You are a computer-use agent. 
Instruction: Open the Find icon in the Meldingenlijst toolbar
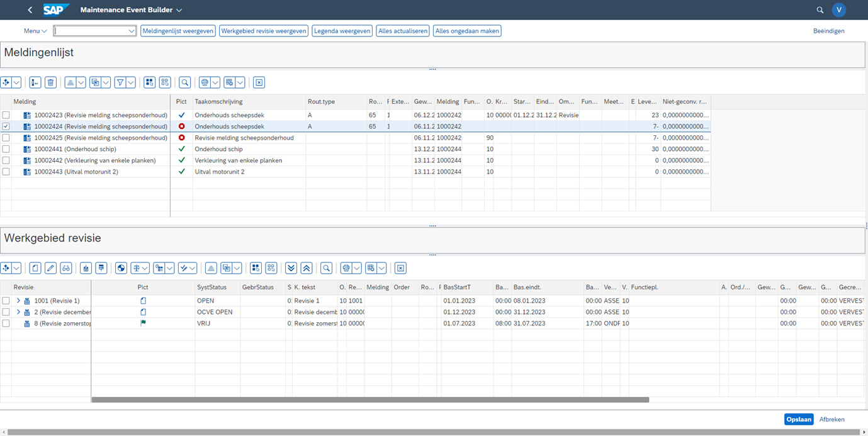point(184,82)
